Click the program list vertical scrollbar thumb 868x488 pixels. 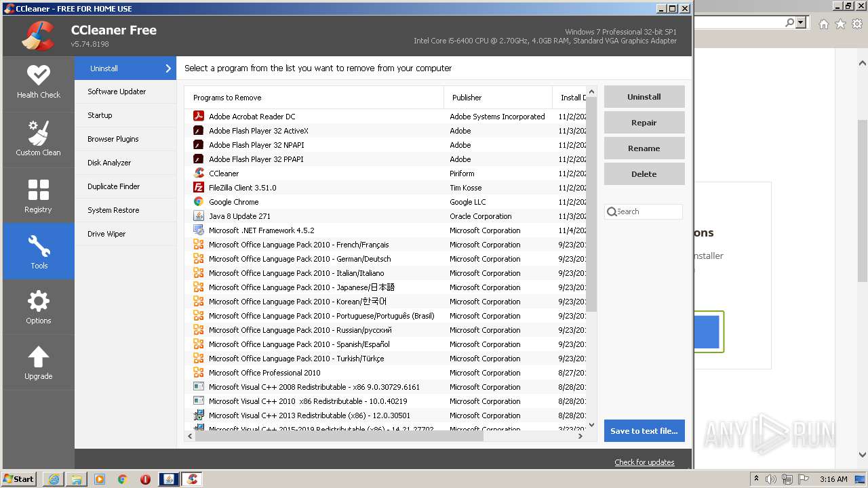(591, 205)
